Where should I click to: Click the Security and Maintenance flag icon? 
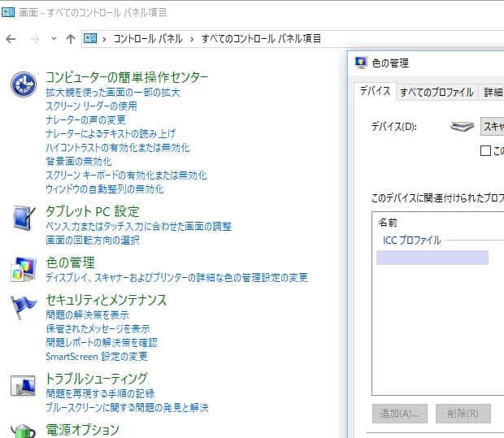(x=24, y=306)
